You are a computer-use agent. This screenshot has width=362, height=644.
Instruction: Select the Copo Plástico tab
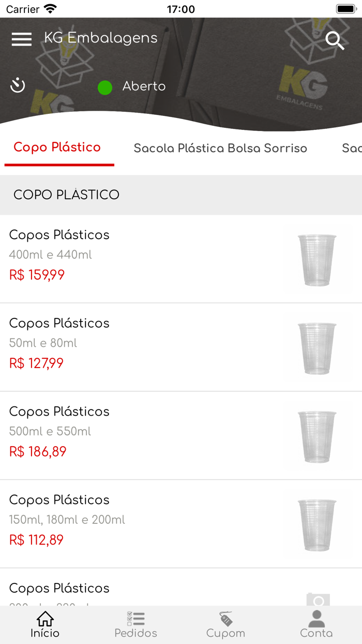coord(57,148)
